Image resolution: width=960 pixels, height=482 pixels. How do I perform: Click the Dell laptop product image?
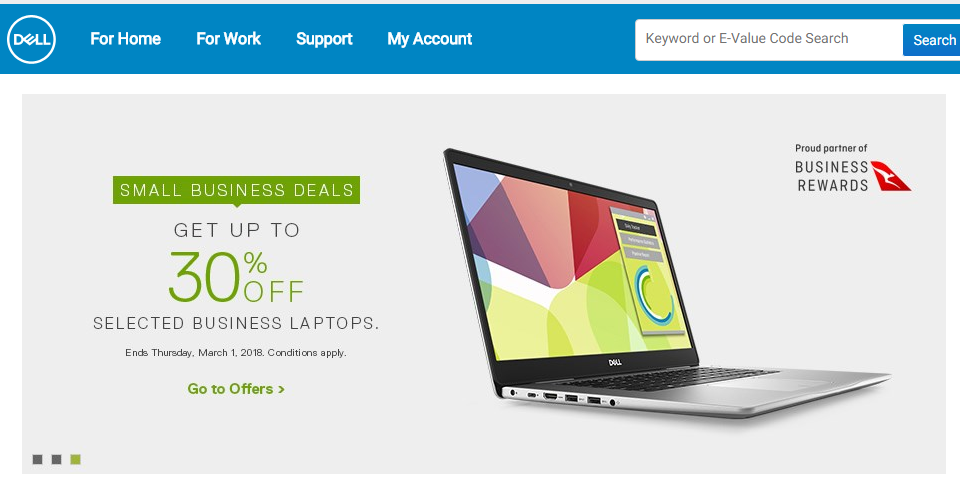pyautogui.click(x=666, y=283)
